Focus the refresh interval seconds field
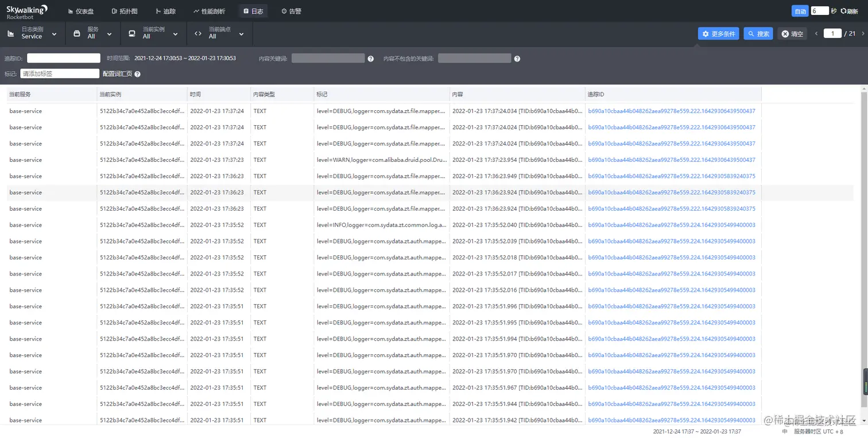This screenshot has height=438, width=868. tap(820, 11)
